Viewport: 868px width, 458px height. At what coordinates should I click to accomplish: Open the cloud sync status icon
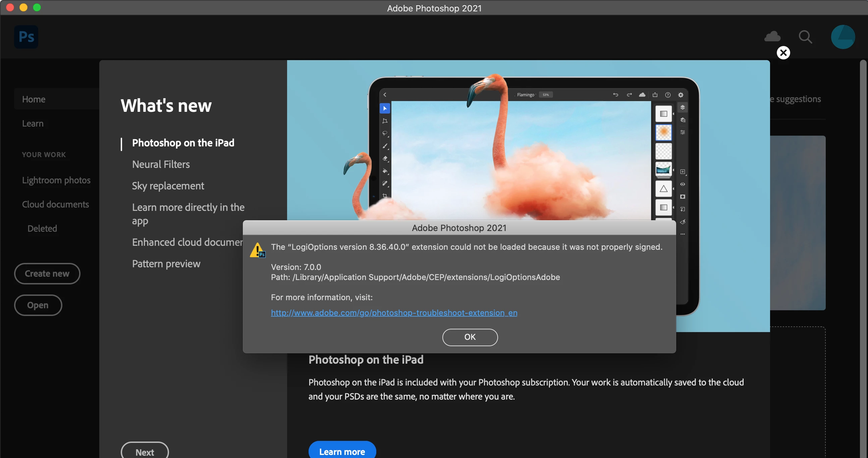772,36
